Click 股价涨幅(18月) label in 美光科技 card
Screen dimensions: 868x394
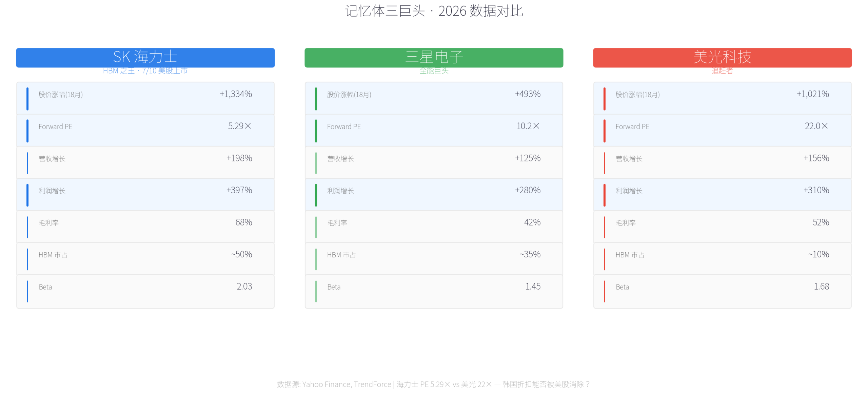pyautogui.click(x=638, y=95)
